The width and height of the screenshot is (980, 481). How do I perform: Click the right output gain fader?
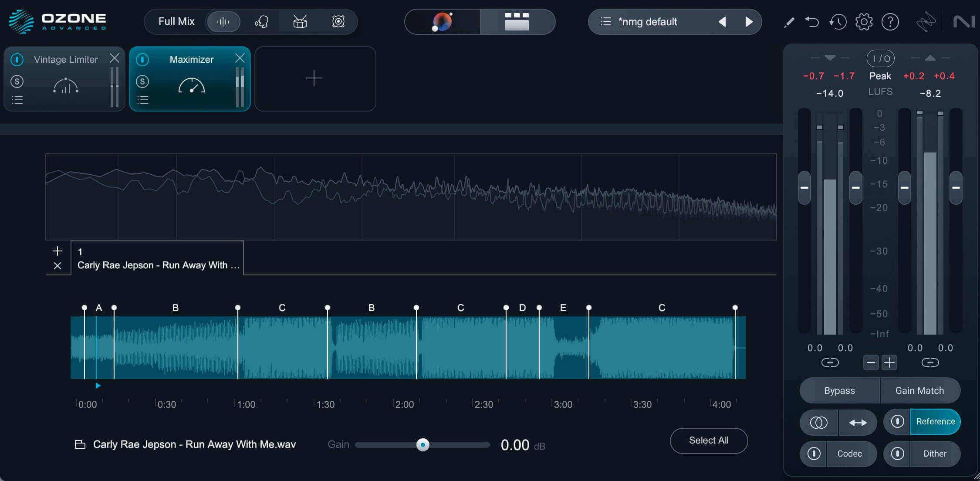[x=956, y=188]
